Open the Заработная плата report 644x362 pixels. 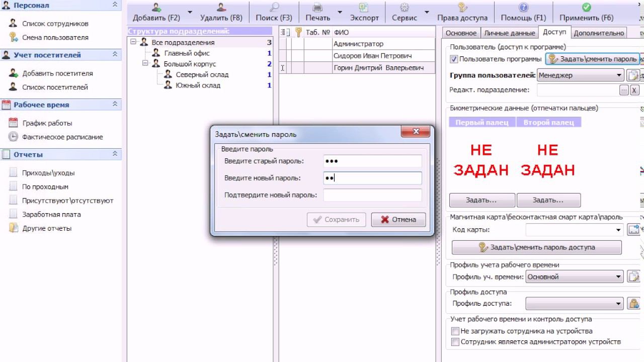click(x=51, y=214)
